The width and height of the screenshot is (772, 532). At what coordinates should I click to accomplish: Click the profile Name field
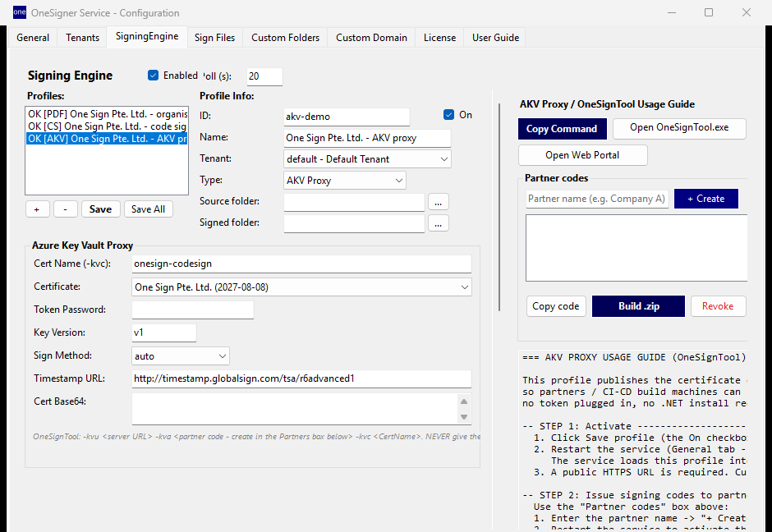[x=367, y=138]
